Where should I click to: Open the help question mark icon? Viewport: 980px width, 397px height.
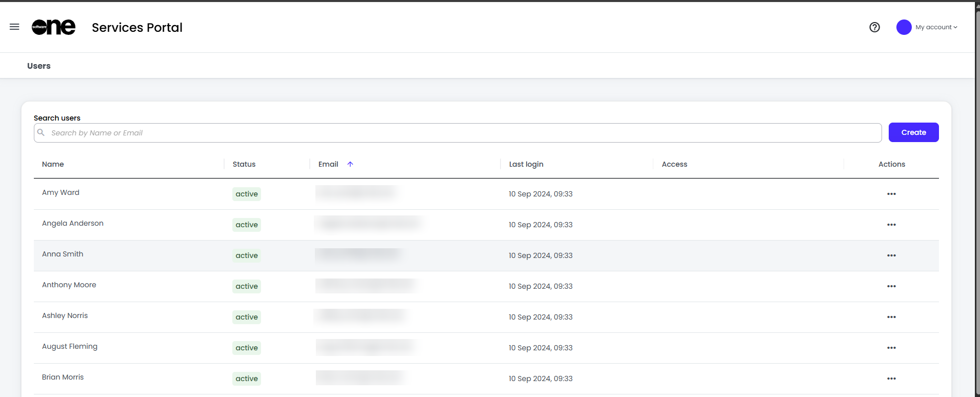(874, 27)
